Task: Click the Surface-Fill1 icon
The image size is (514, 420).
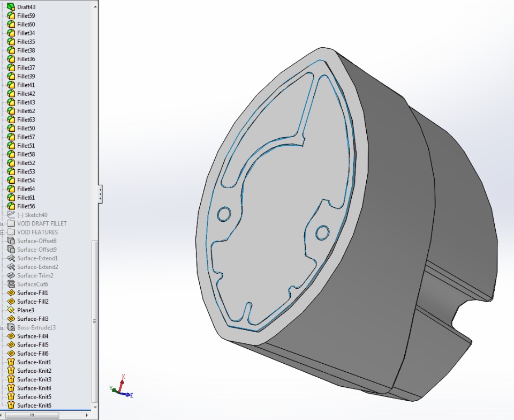Action: pyautogui.click(x=11, y=293)
